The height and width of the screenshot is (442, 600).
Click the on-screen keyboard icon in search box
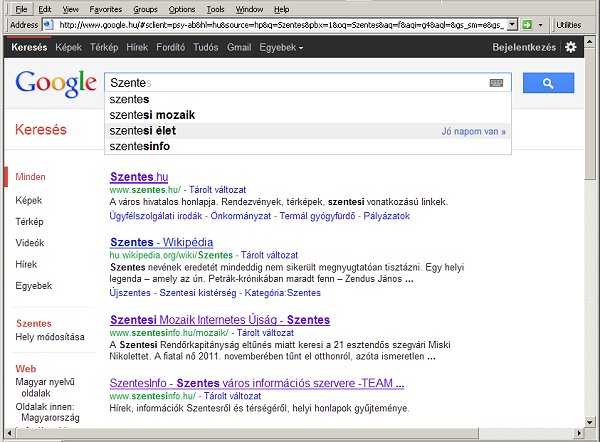click(496, 83)
